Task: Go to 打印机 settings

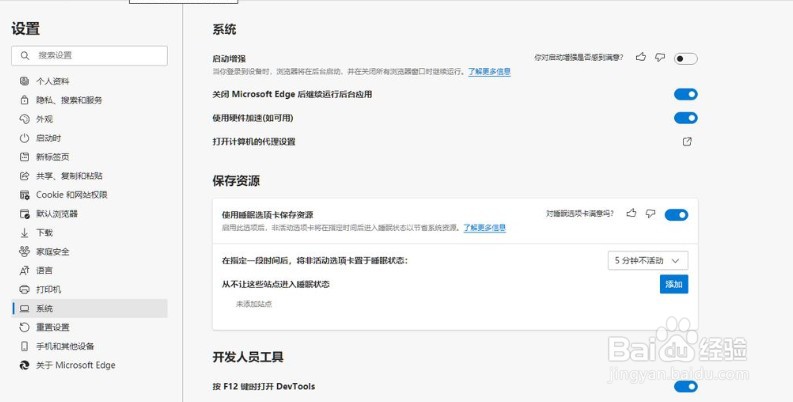Action: point(90,289)
